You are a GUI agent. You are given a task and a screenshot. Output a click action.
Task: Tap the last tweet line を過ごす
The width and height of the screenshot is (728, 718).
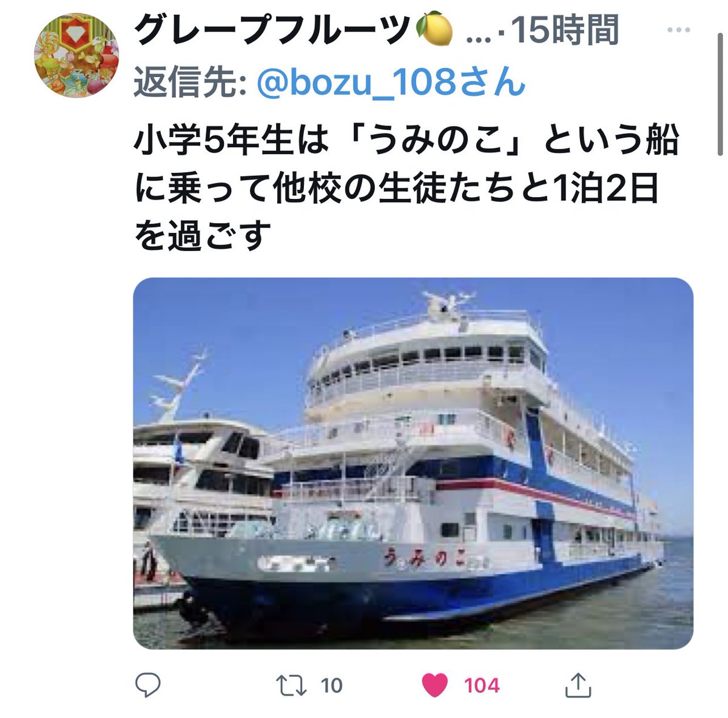(202, 236)
